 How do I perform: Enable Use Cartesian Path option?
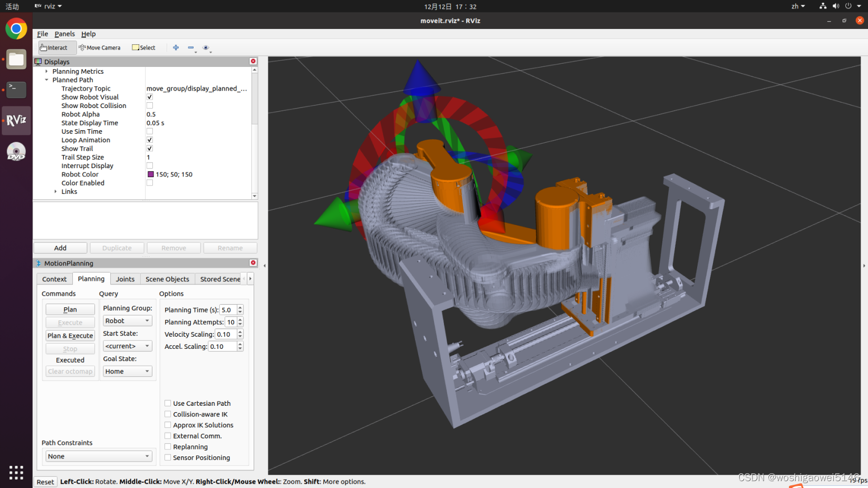click(168, 403)
